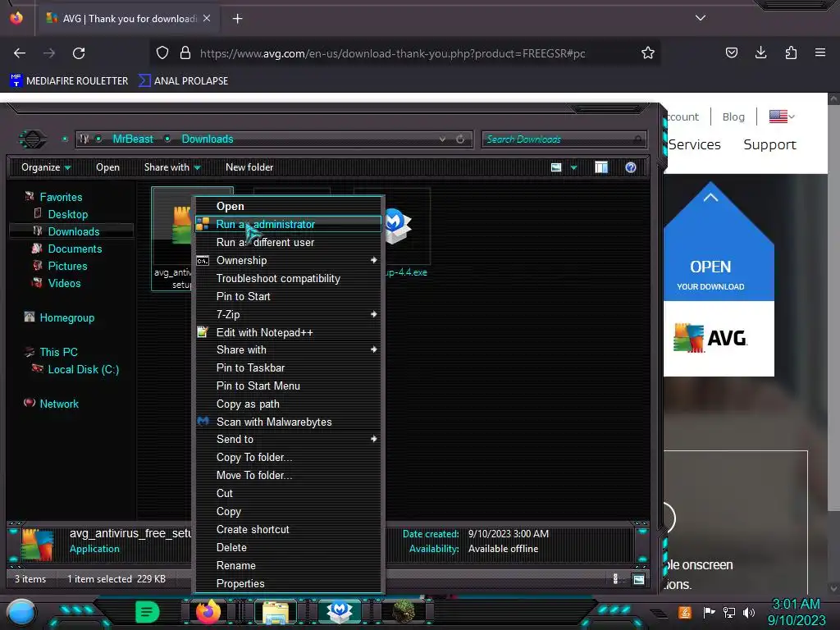This screenshot has width=840, height=630.
Task: Open Documents in navigation pane
Action: (75, 249)
